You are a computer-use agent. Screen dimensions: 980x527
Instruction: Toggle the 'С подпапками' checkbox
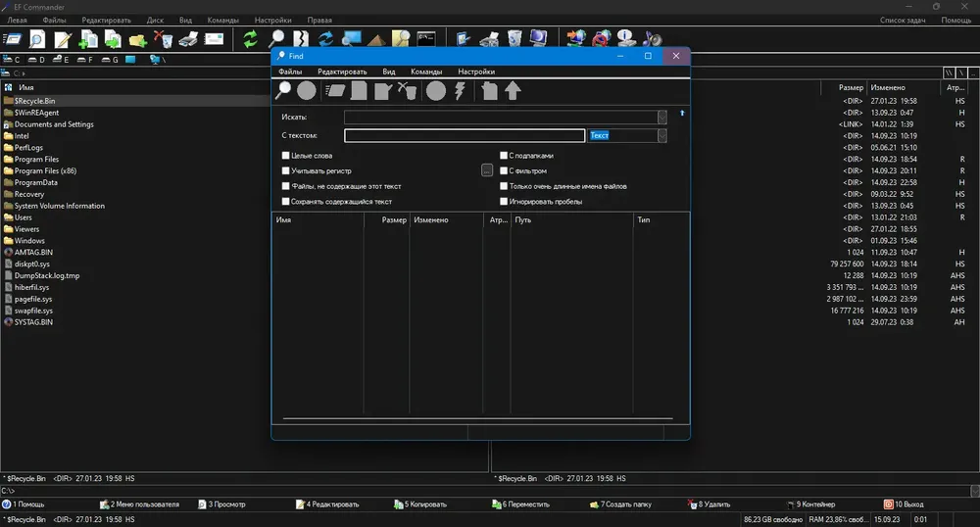click(x=503, y=156)
